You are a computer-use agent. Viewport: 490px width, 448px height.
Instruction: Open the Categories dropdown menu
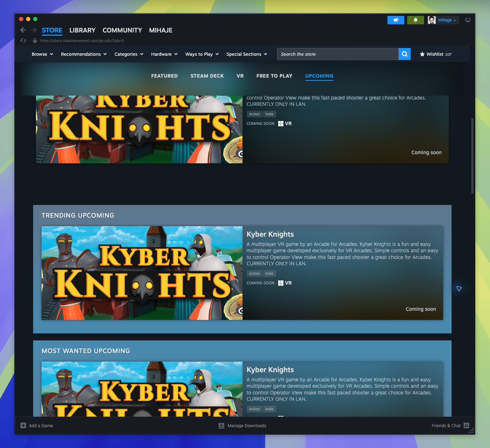129,54
